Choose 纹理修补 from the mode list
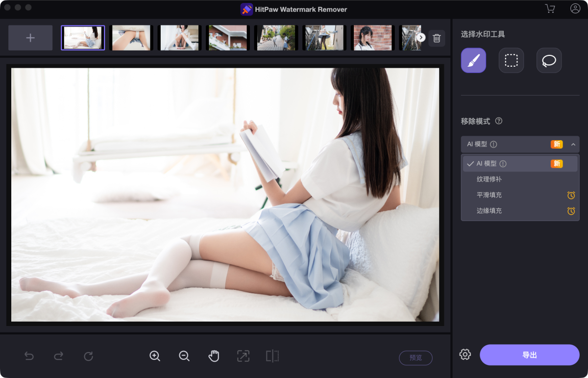Viewport: 588px width, 378px height. pyautogui.click(x=489, y=179)
